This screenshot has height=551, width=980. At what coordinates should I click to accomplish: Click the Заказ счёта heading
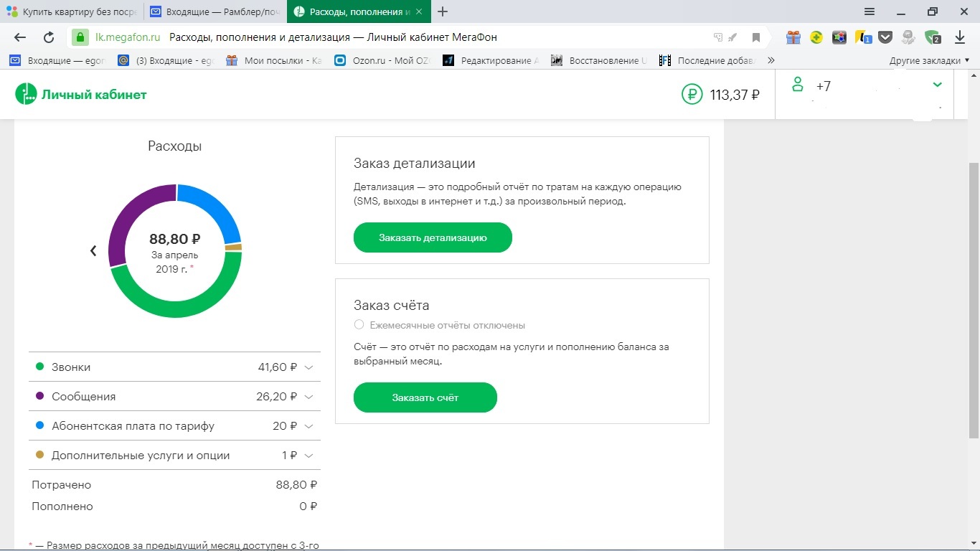(392, 305)
